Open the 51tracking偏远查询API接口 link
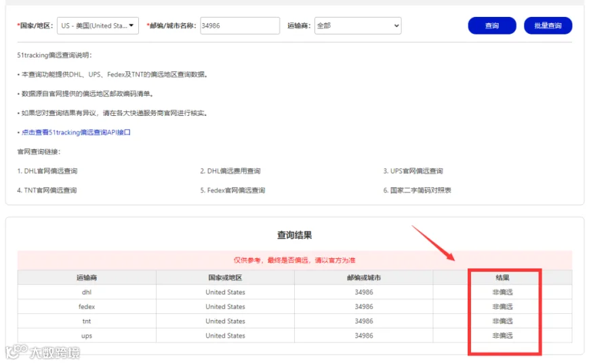 76,132
